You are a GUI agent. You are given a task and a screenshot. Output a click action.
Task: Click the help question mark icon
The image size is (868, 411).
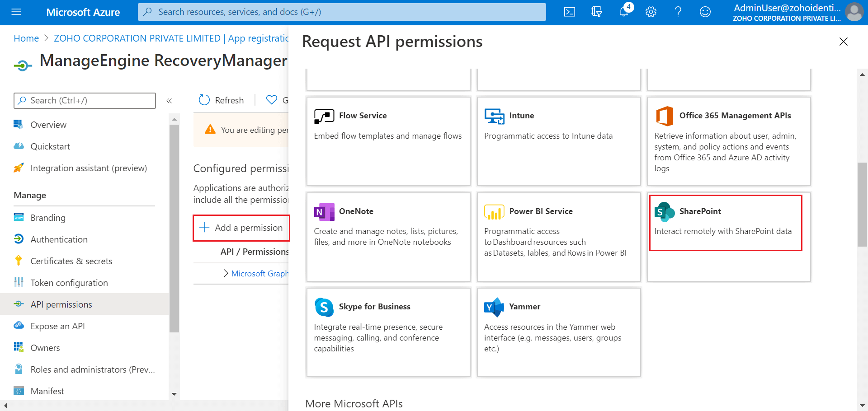[x=678, y=12]
